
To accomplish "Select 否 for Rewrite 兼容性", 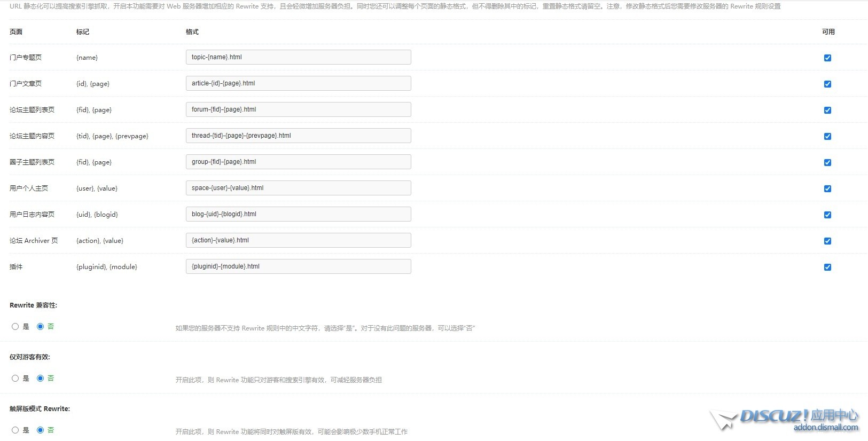I will [x=40, y=327].
